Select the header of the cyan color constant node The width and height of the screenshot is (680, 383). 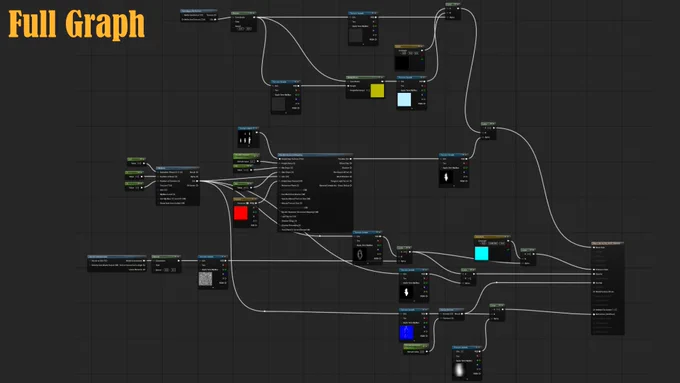tap(492, 237)
